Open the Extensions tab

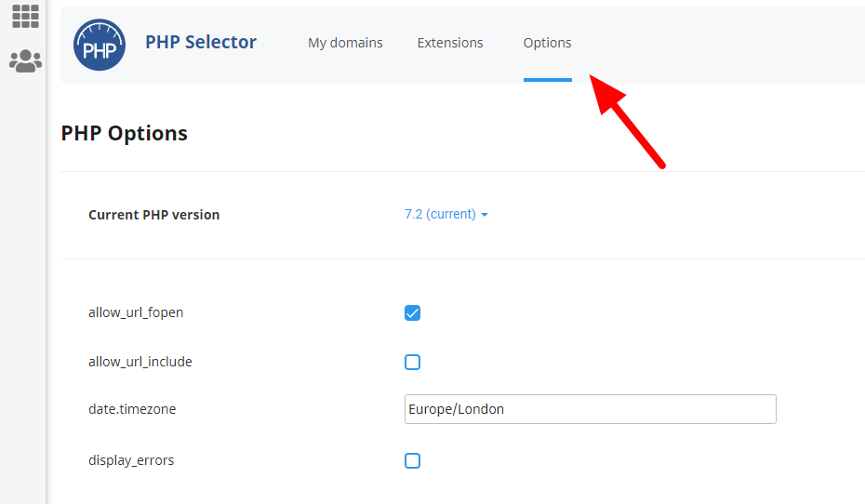(x=450, y=43)
